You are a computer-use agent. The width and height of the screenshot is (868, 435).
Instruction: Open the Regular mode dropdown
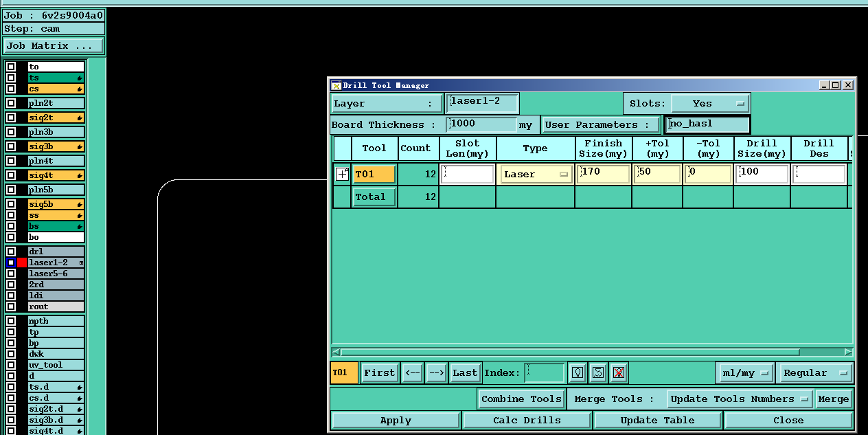click(x=814, y=373)
